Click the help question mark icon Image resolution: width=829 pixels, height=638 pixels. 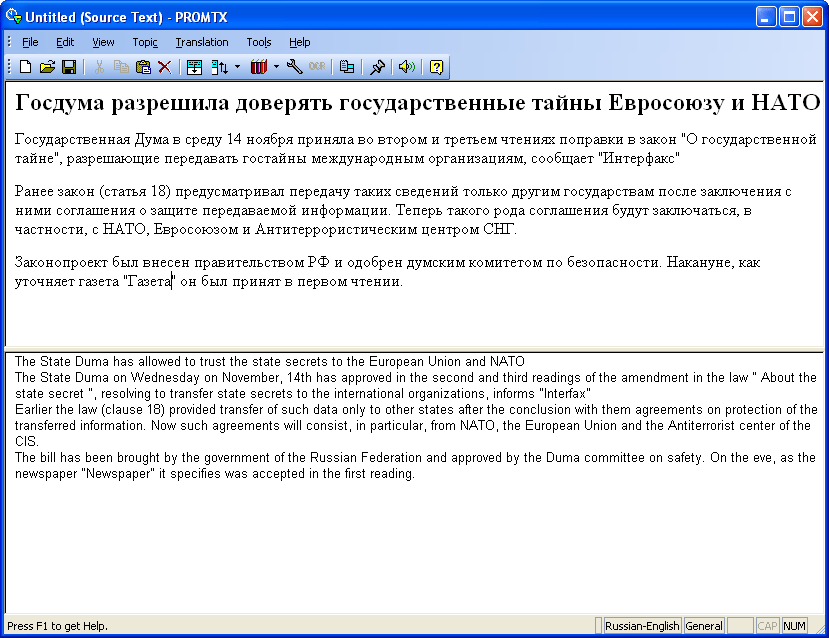pyautogui.click(x=436, y=67)
